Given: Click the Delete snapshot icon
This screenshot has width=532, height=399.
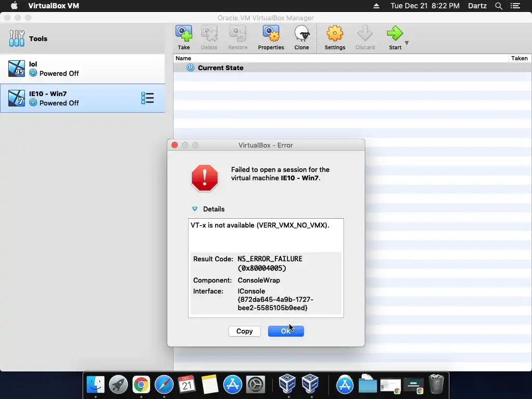Looking at the screenshot, I should [x=209, y=34].
